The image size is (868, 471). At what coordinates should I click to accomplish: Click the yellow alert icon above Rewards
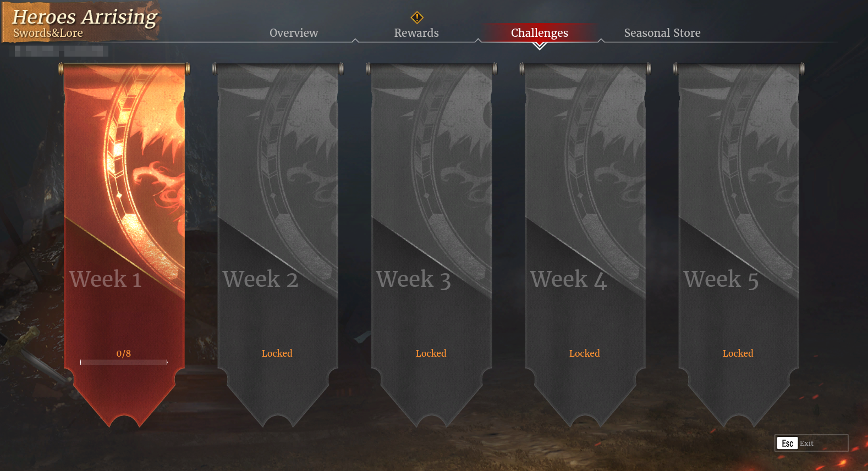[417, 18]
